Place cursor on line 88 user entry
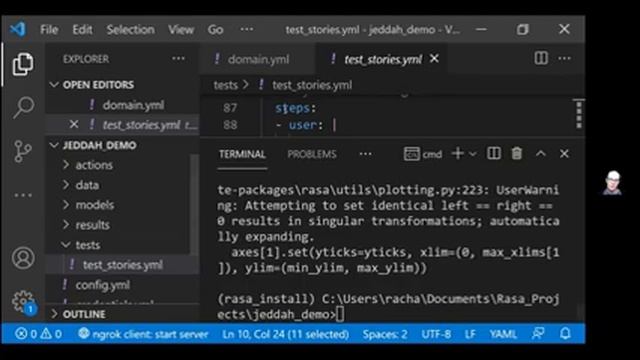Image resolution: width=640 pixels, height=360 pixels. pyautogui.click(x=305, y=125)
